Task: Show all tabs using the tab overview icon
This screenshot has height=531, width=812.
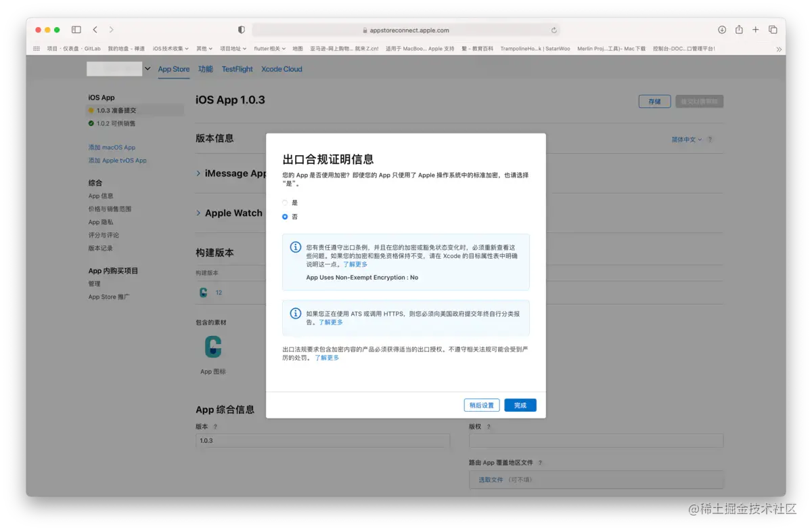Action: pyautogui.click(x=771, y=30)
